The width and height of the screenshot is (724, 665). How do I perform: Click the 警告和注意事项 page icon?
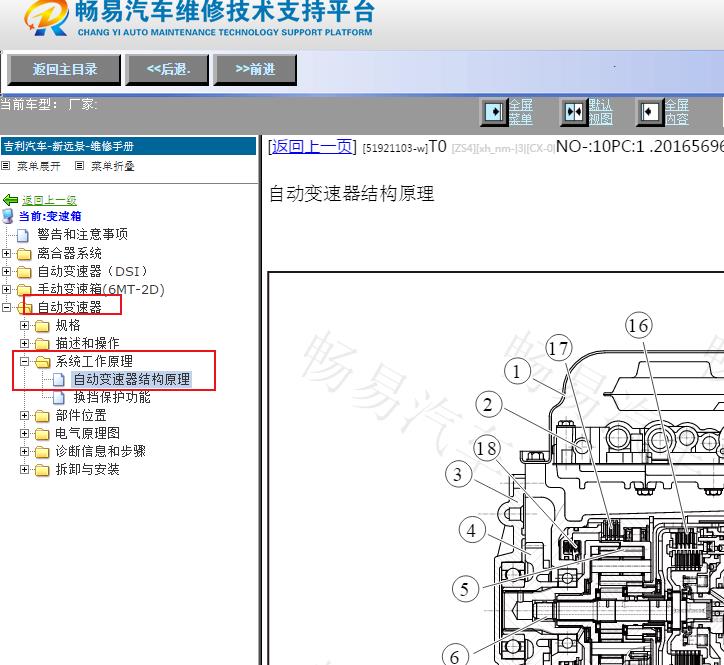pyautogui.click(x=23, y=235)
